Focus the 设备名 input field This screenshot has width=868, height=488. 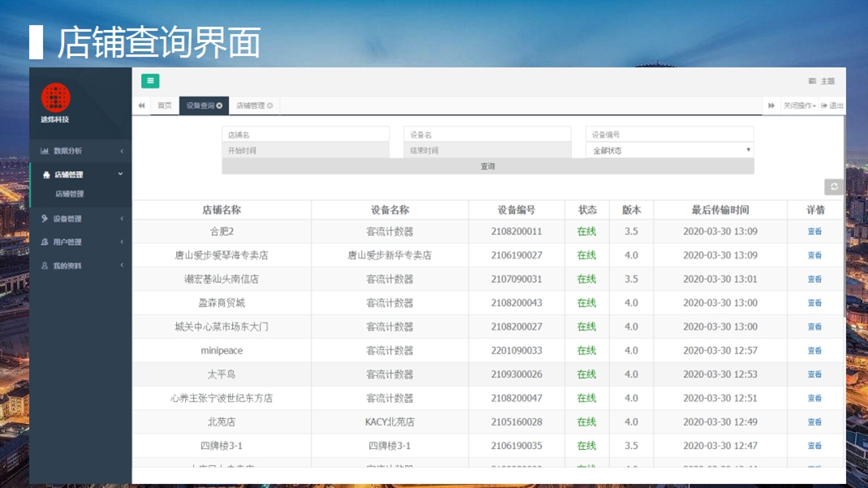[x=488, y=135]
